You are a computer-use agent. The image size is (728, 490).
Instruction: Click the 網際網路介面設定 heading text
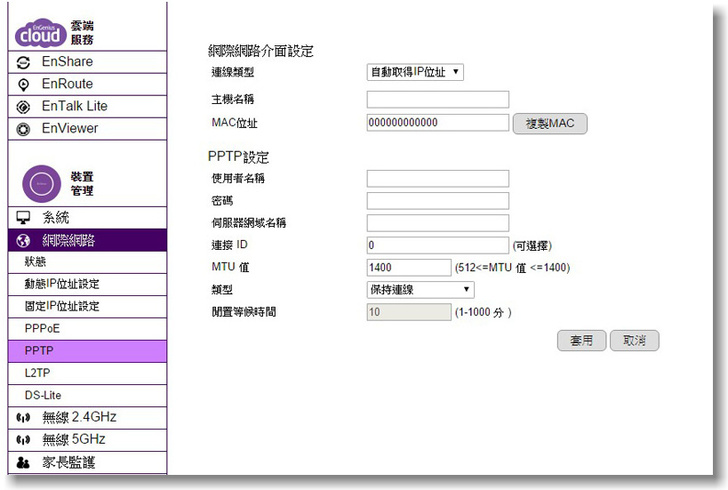coord(260,51)
